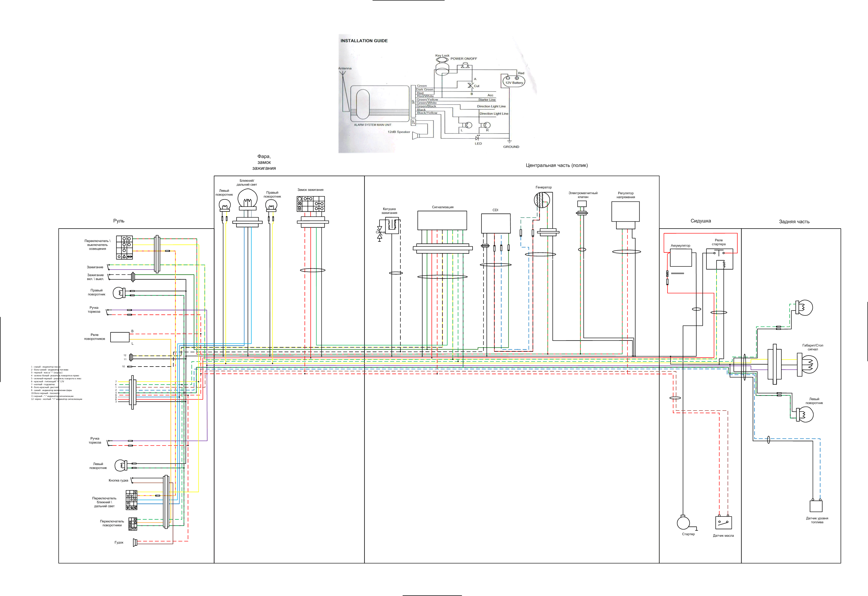The image size is (868, 596).
Task: Click the Генератор generator symbol
Action: coord(541,199)
